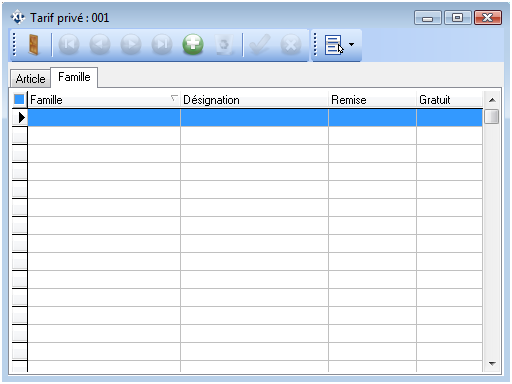This screenshot has width=512, height=384.
Task: Click the exit door icon
Action: (34, 44)
